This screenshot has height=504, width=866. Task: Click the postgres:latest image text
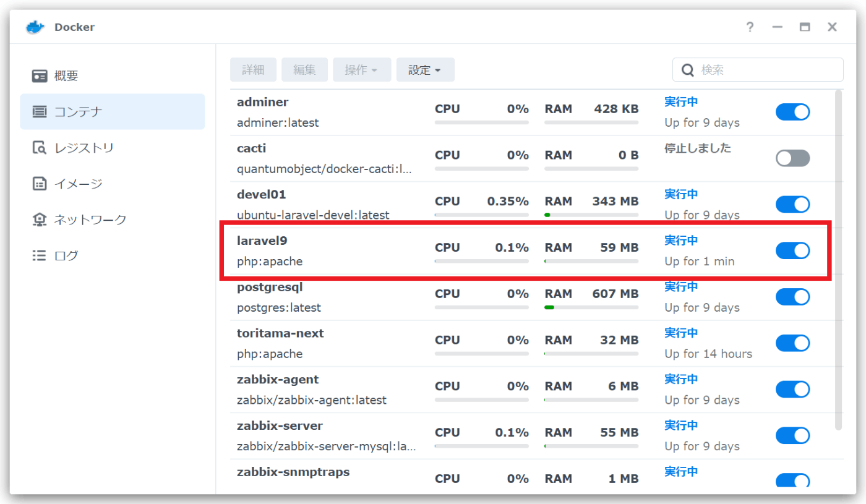(279, 307)
